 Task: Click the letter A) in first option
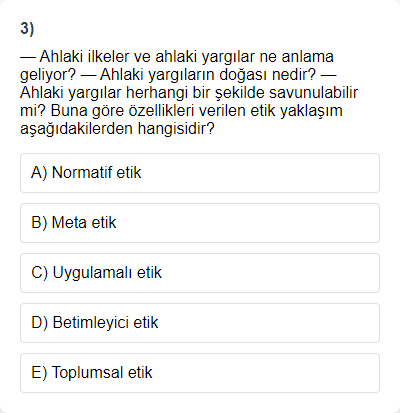(x=39, y=173)
